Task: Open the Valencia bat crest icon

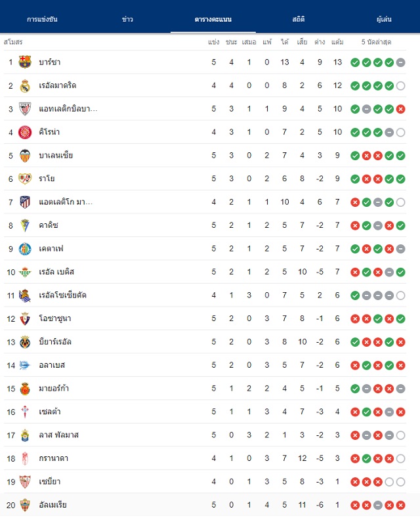Action: 25,156
